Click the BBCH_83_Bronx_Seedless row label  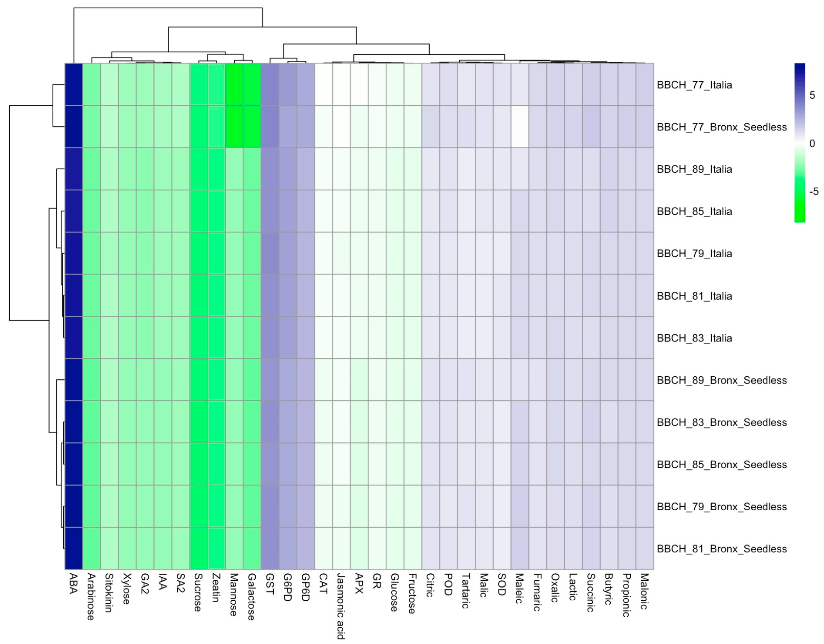(721, 422)
